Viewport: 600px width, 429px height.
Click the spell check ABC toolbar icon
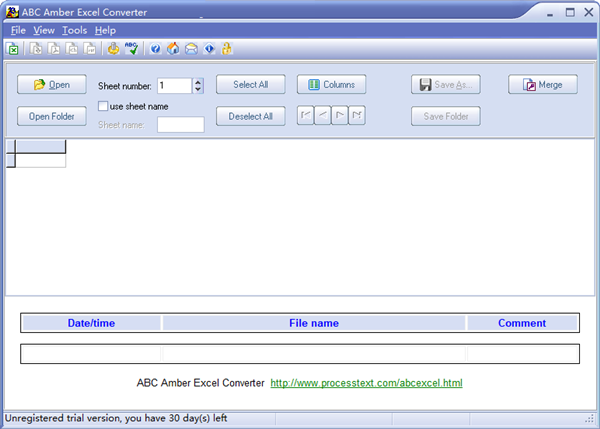(131, 48)
